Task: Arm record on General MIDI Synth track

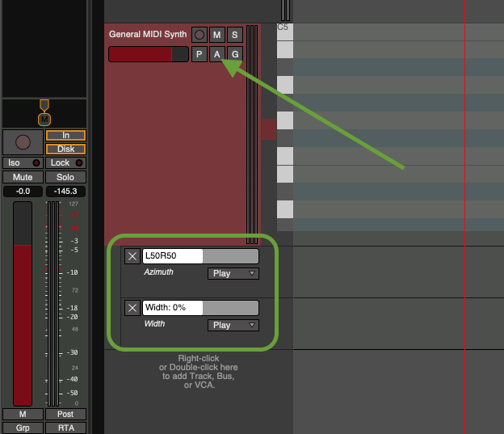Action: [x=199, y=35]
